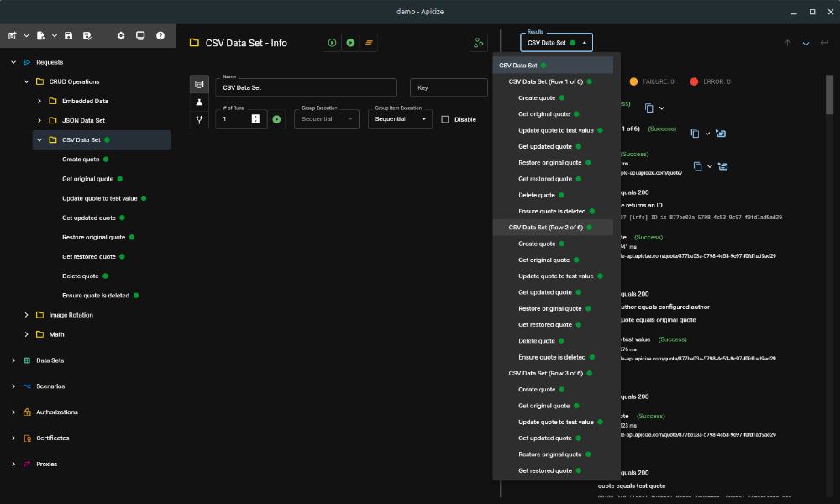Click the Help question mark icon

(x=160, y=36)
